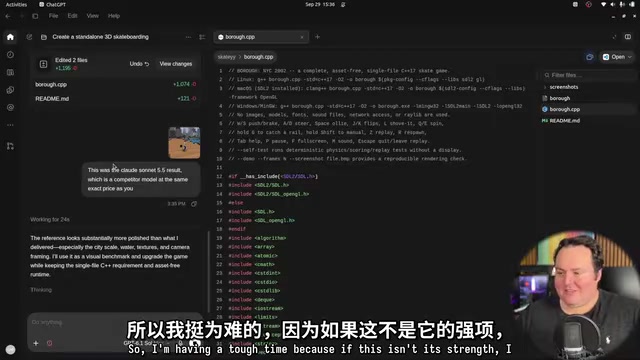Image resolution: width=640 pixels, height=360 pixels.
Task: Click the chat title Create a standalone 3D skateboarding
Action: [100, 37]
